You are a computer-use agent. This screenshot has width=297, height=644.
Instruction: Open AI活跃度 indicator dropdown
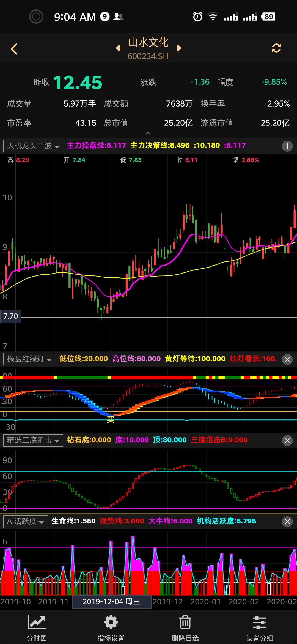(x=26, y=522)
